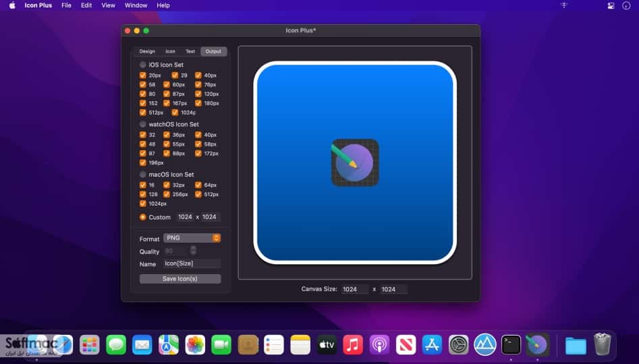Click the Save Icon(s) button
The height and width of the screenshot is (364, 639).
point(180,278)
